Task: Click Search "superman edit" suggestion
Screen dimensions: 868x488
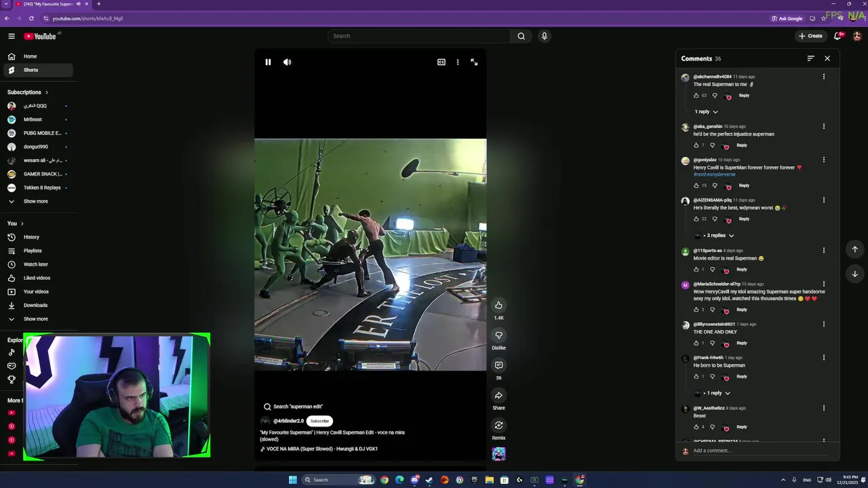Action: pos(293,407)
